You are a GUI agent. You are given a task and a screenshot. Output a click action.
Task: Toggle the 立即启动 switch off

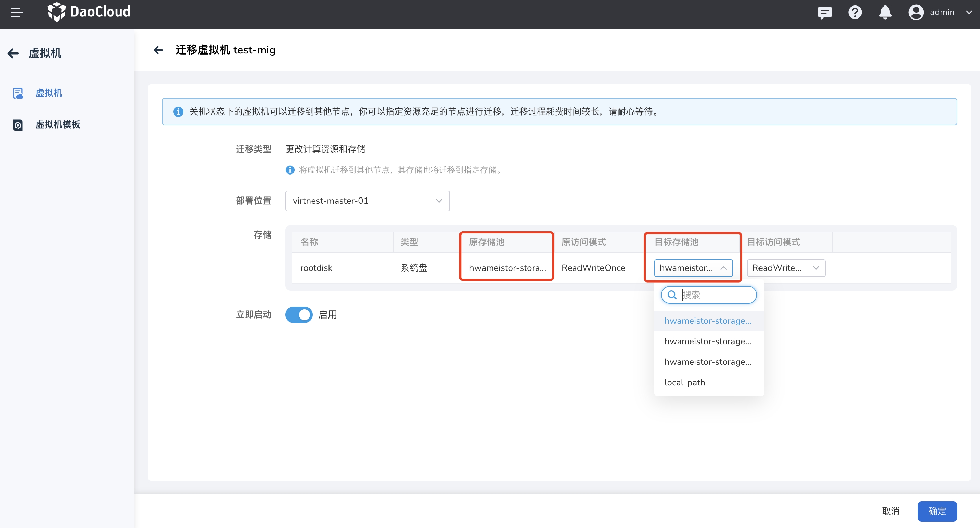coord(299,315)
